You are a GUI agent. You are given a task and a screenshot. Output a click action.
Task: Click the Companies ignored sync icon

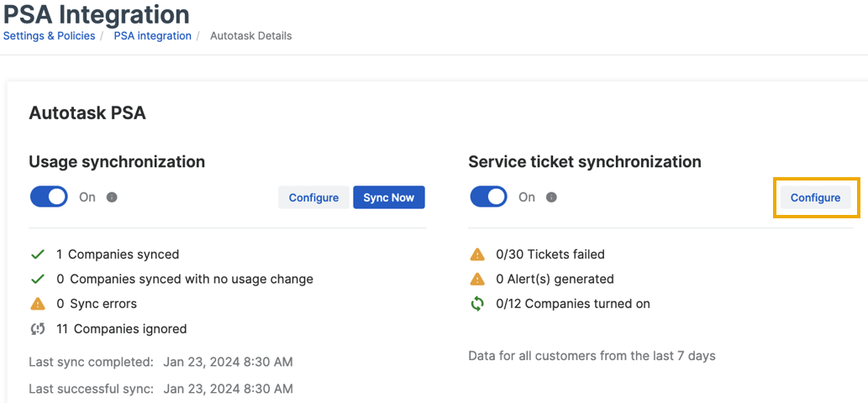point(37,328)
